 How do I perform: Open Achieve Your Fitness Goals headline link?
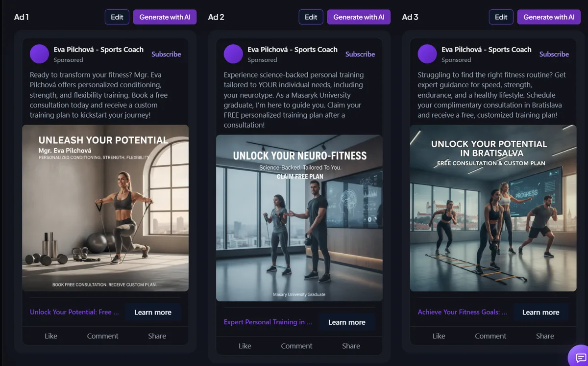(x=462, y=312)
